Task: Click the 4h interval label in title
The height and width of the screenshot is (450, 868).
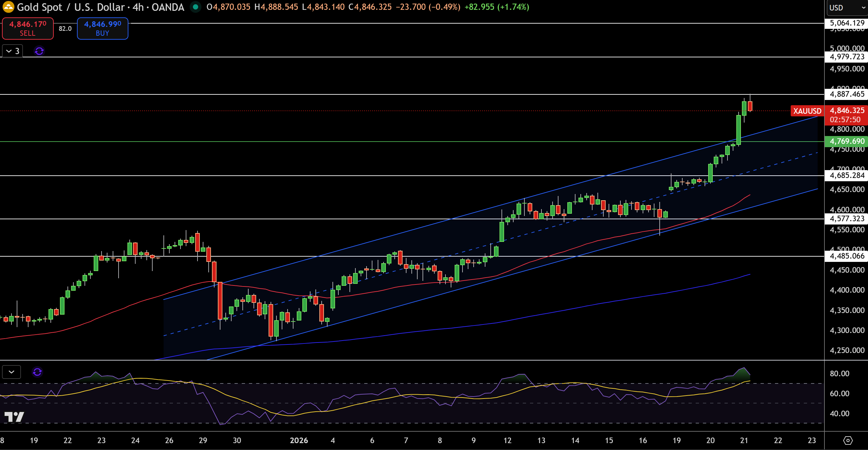Action: [138, 7]
